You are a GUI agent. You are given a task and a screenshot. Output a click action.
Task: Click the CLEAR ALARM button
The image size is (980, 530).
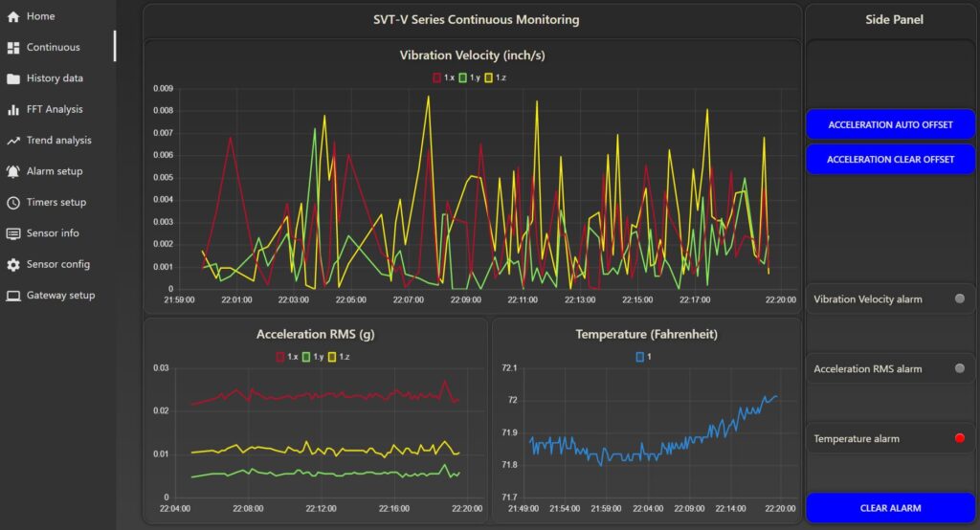pos(890,508)
